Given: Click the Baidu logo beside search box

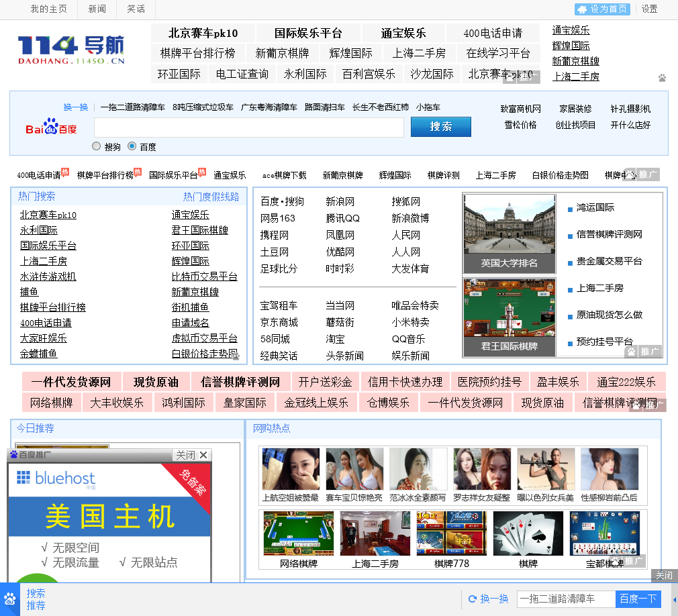Looking at the screenshot, I should pos(51,127).
